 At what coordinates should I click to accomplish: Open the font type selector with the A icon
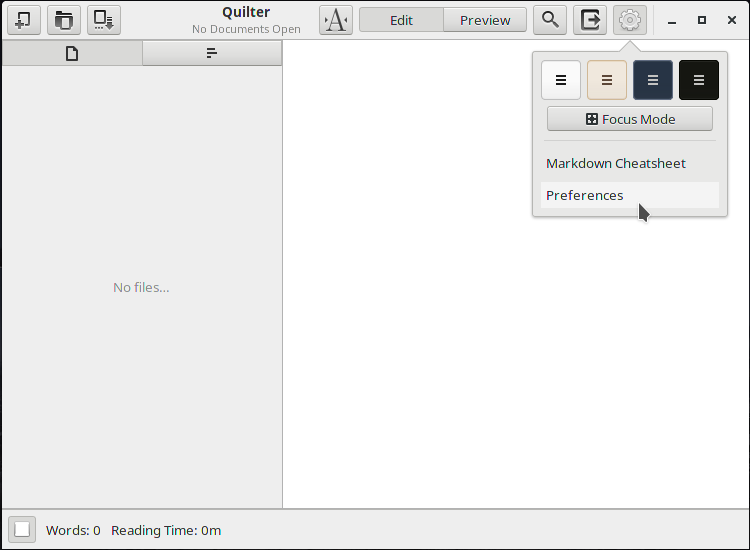pyautogui.click(x=336, y=20)
